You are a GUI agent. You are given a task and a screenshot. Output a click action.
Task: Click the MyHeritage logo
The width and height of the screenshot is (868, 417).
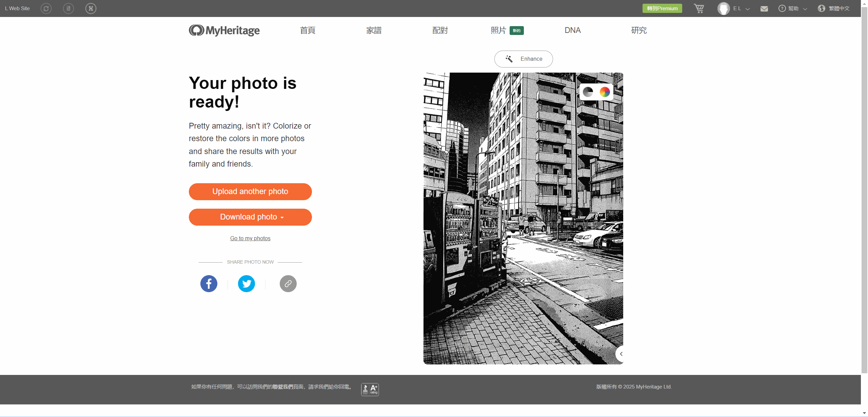224,30
